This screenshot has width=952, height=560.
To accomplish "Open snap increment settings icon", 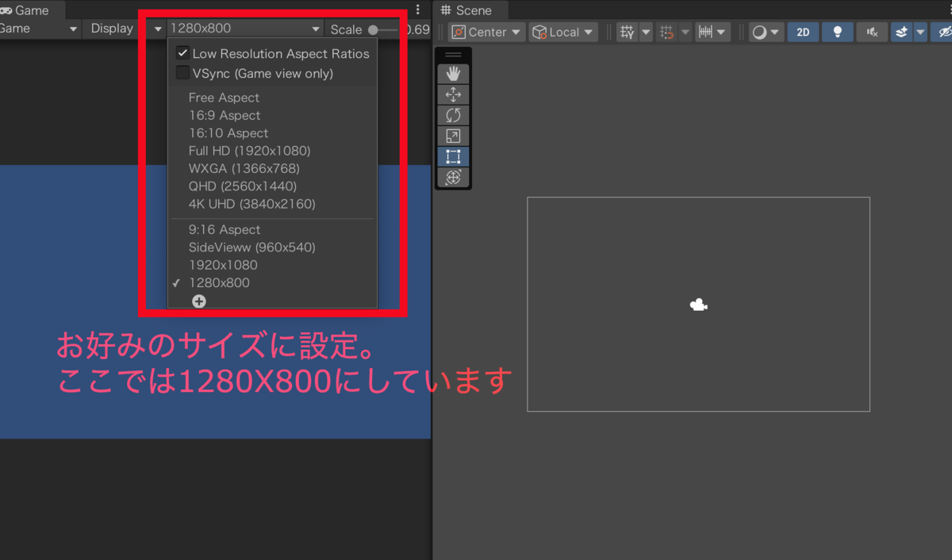I will coord(704,32).
